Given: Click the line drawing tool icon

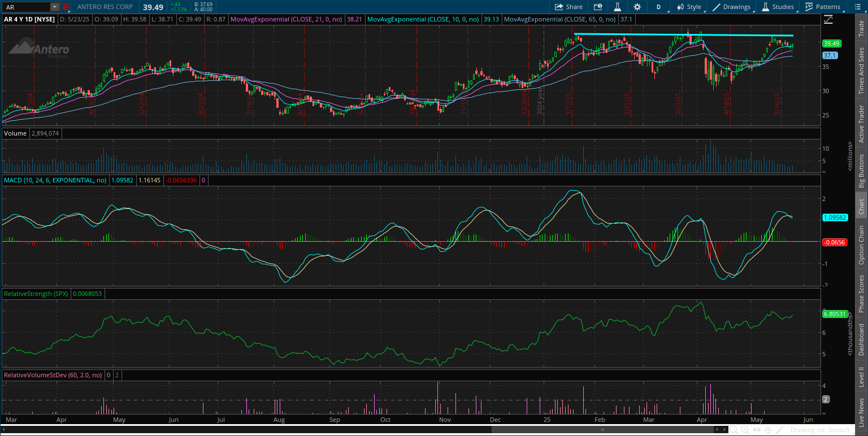Looking at the screenshot, I should coord(780,430).
